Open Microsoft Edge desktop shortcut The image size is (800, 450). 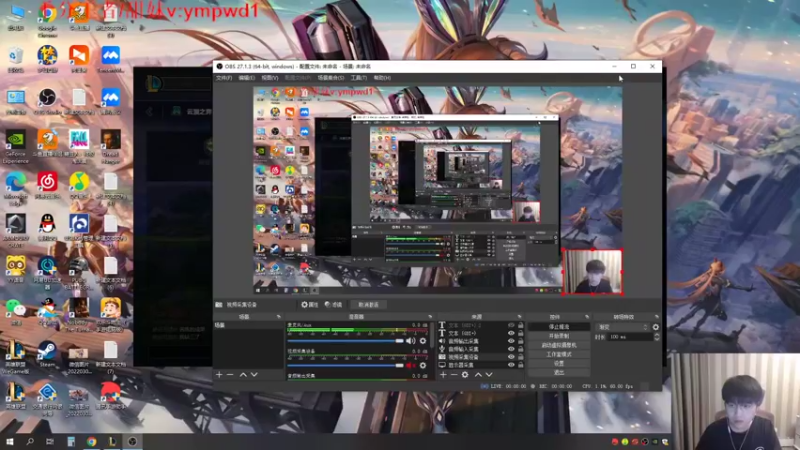(15, 188)
